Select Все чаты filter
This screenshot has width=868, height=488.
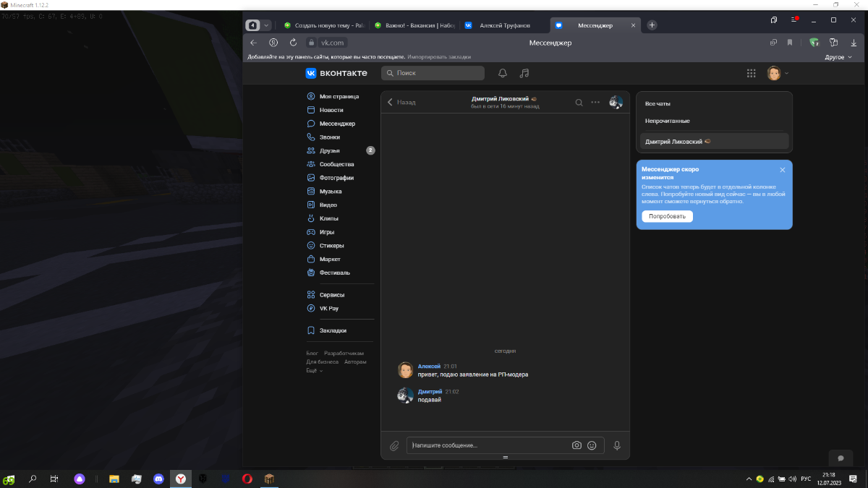pos(714,104)
